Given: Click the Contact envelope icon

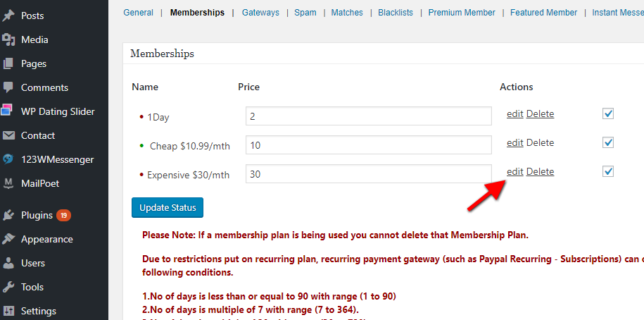Looking at the screenshot, I should point(8,135).
